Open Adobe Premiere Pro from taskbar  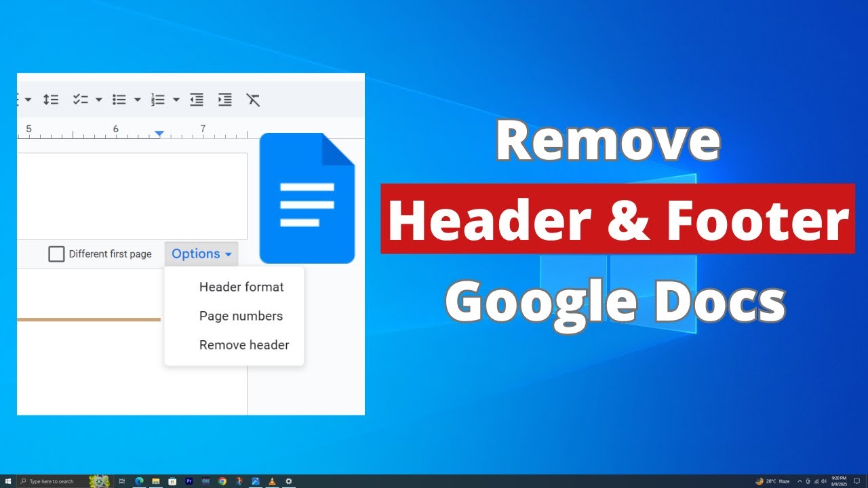189,481
